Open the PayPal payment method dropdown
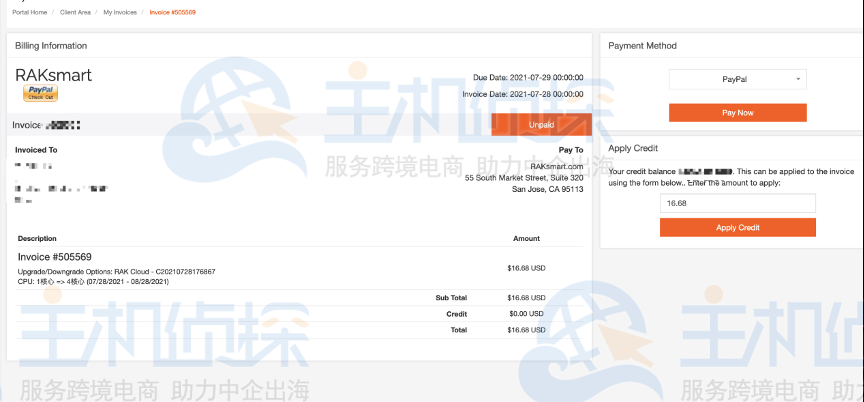 [737, 79]
